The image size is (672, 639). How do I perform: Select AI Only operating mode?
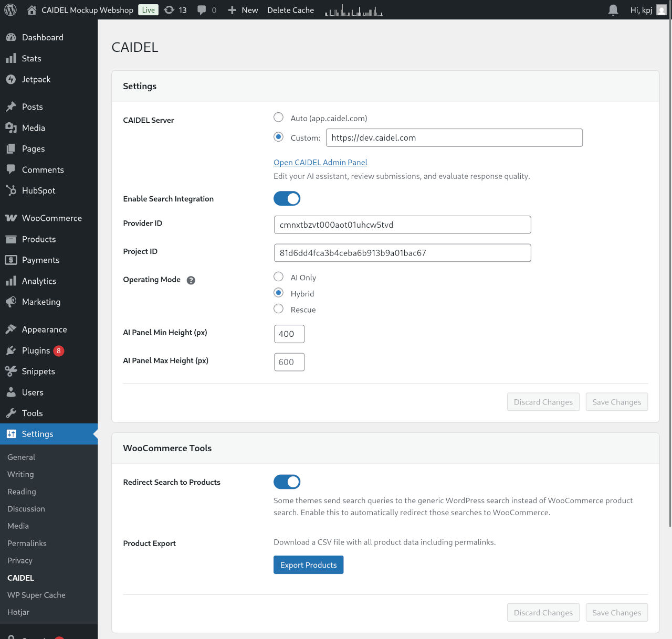[278, 276]
